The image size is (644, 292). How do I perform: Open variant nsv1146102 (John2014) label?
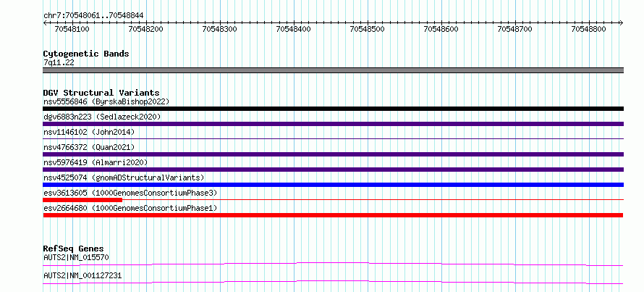pos(89,132)
